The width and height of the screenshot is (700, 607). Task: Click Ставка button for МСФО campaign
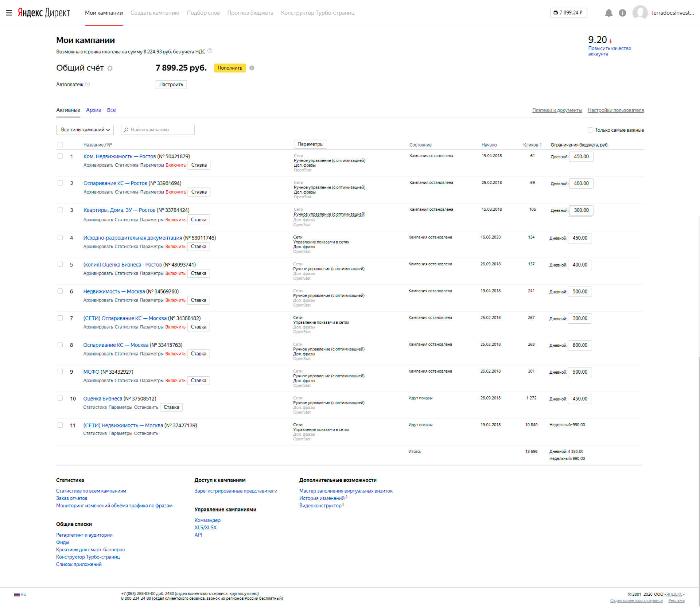pos(199,381)
